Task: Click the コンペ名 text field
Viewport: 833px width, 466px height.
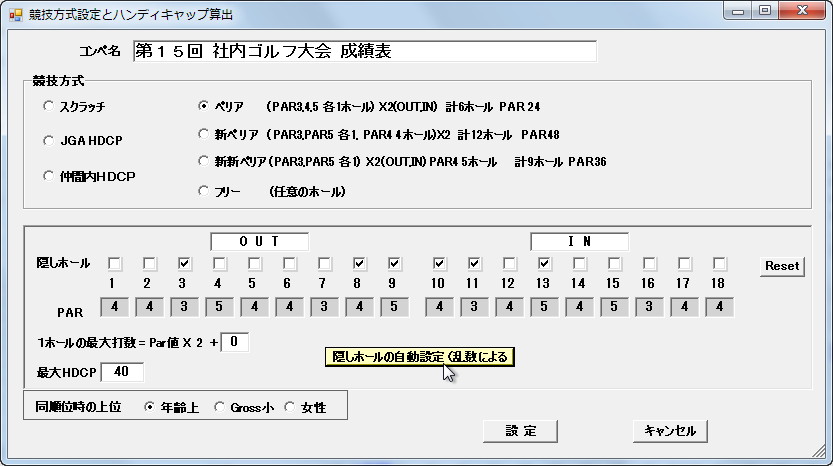Action: click(364, 51)
